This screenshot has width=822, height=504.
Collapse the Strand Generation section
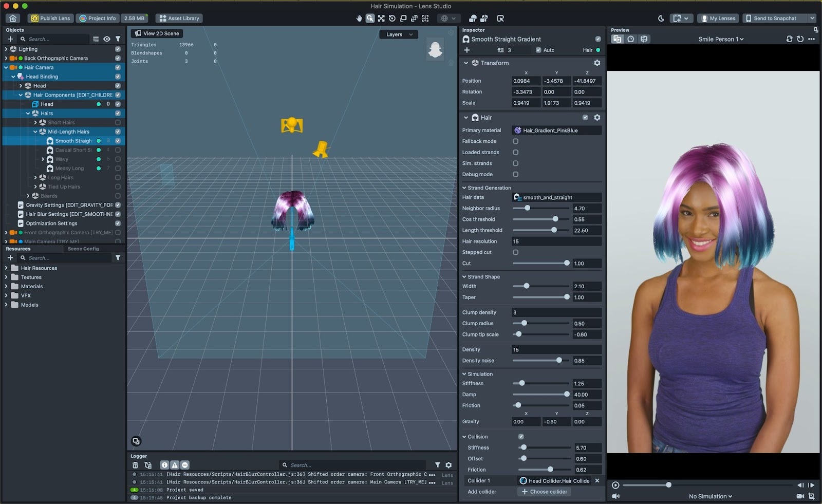tap(464, 188)
